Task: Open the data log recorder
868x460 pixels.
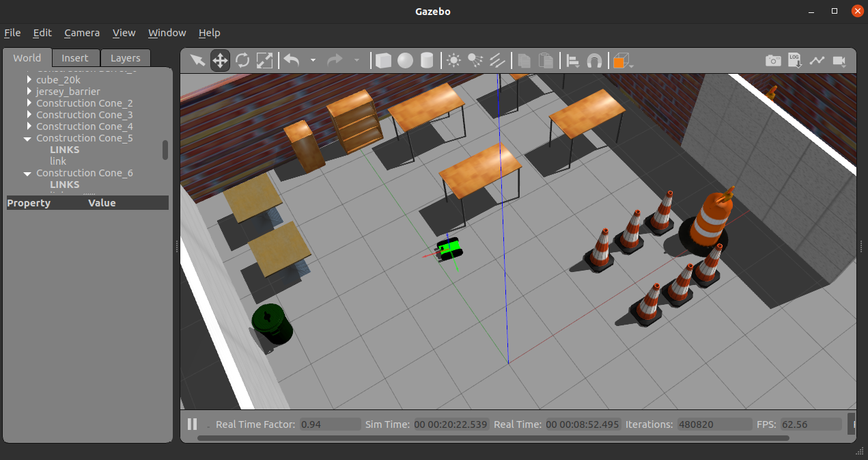Action: [795, 60]
